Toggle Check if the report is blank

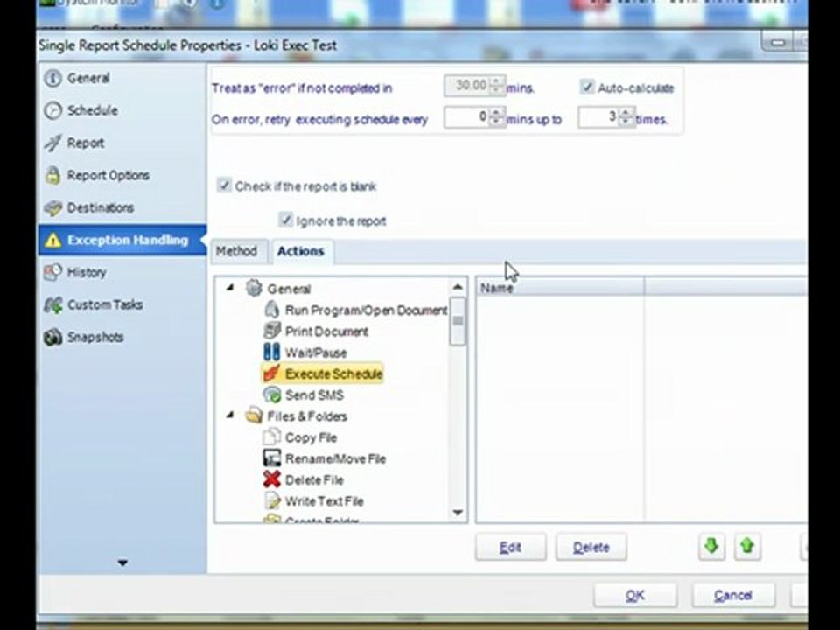pyautogui.click(x=224, y=185)
